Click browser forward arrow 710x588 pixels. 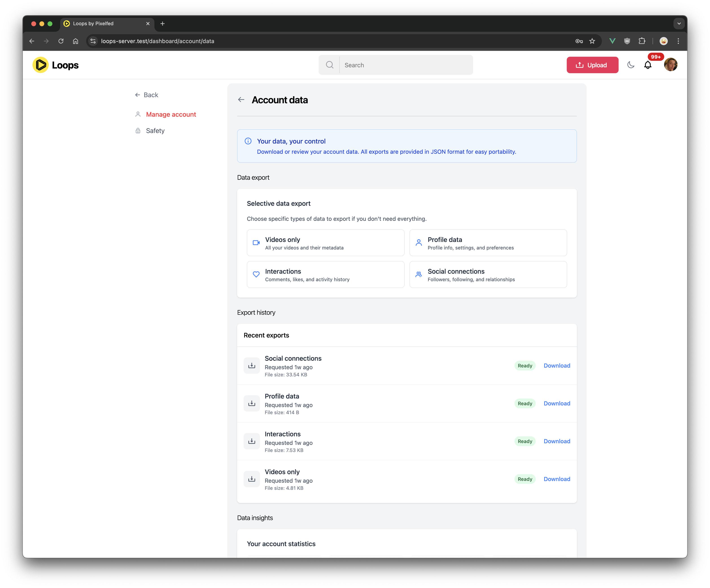[x=46, y=41]
